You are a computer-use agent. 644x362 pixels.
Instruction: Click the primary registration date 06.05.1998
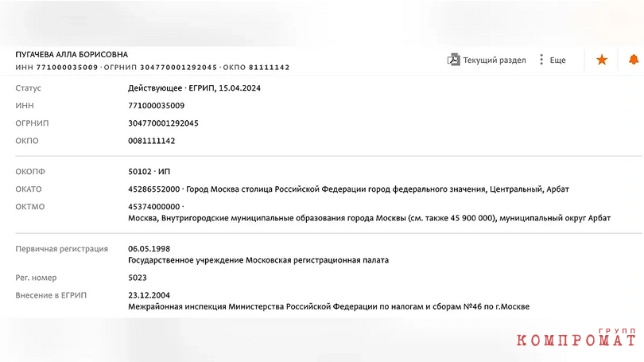149,249
